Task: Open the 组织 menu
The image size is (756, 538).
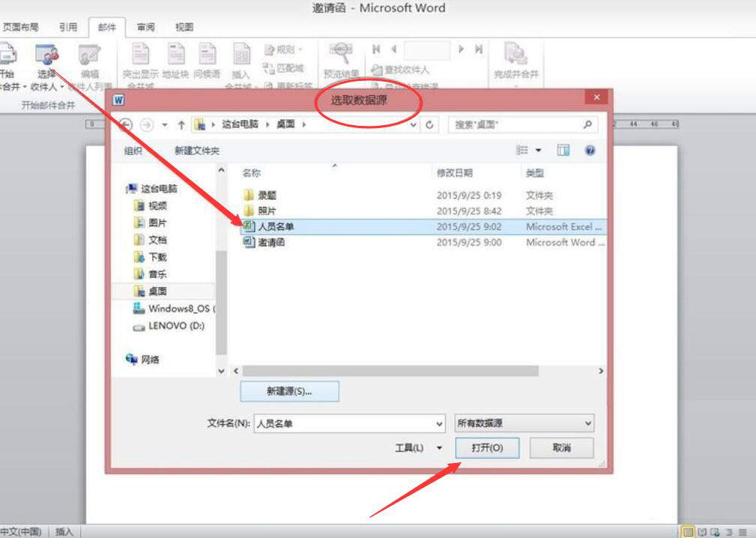Action: [x=133, y=151]
